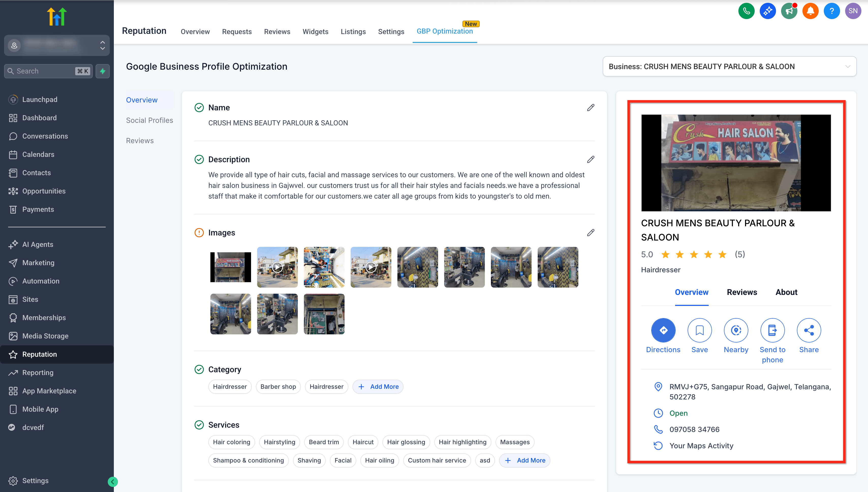868x492 pixels.
Task: Click Add More under Category
Action: pos(378,386)
